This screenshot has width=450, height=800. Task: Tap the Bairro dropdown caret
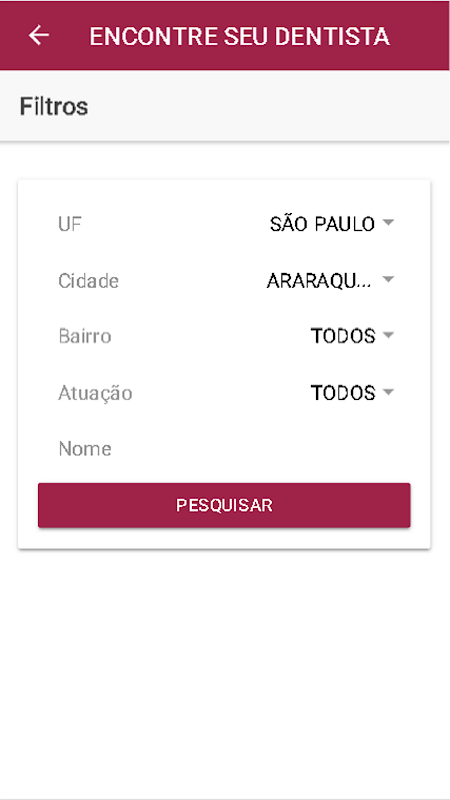pyautogui.click(x=388, y=336)
